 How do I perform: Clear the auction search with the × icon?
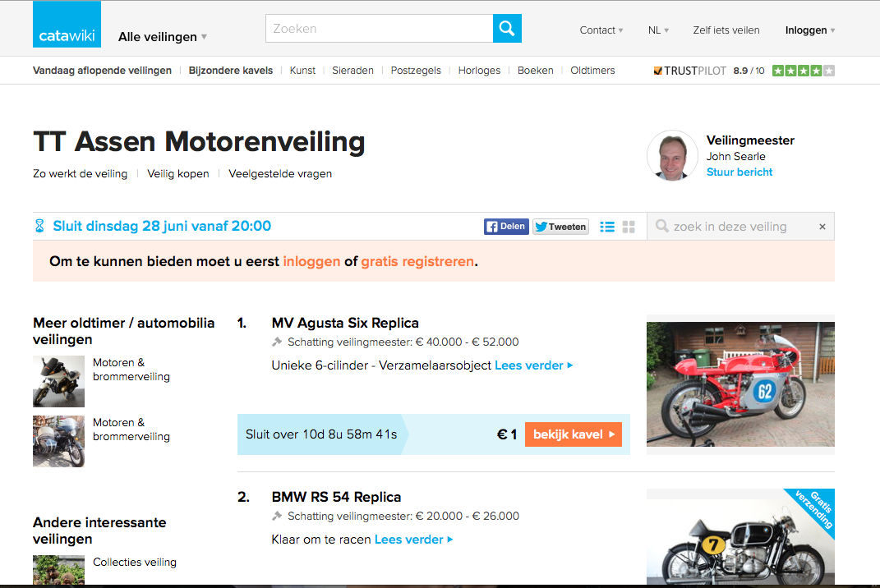point(822,226)
